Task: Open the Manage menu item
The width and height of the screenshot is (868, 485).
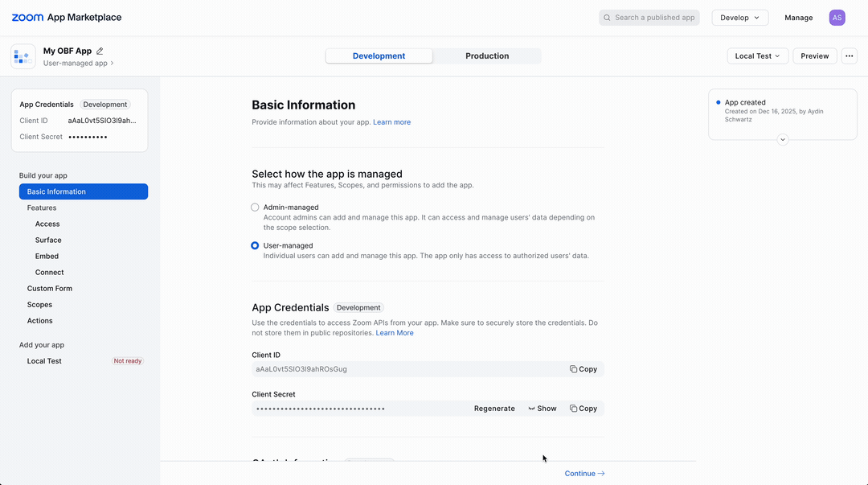Action: [798, 17]
